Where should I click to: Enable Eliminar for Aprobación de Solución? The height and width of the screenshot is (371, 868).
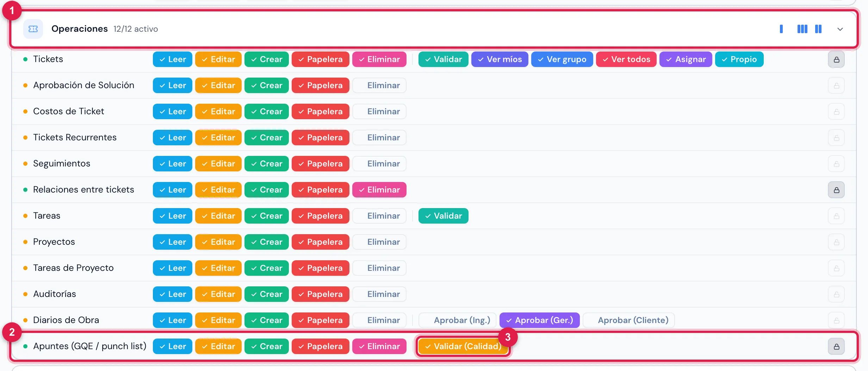(x=379, y=85)
